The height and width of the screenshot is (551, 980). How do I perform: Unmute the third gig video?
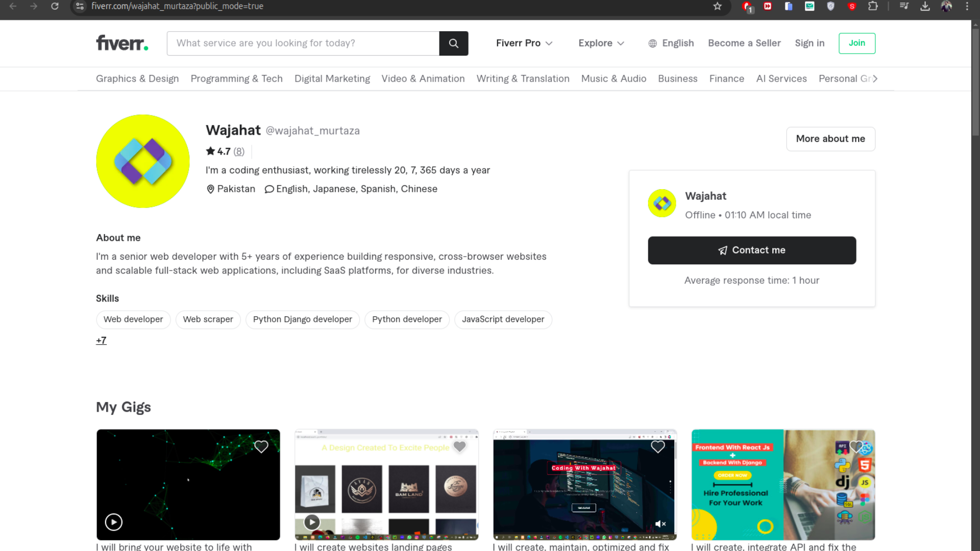click(660, 524)
